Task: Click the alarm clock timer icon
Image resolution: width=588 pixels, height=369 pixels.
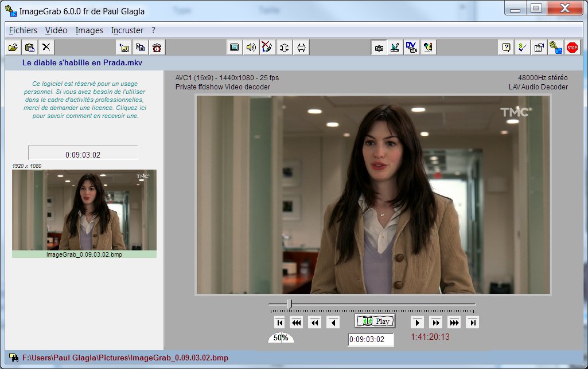Action: (x=157, y=48)
